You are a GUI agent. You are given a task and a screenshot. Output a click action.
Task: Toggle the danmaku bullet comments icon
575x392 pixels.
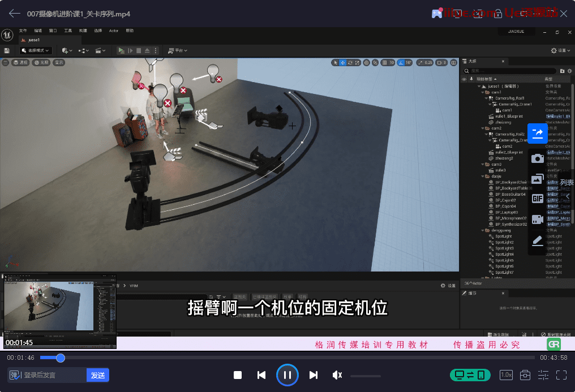[x=15, y=375]
